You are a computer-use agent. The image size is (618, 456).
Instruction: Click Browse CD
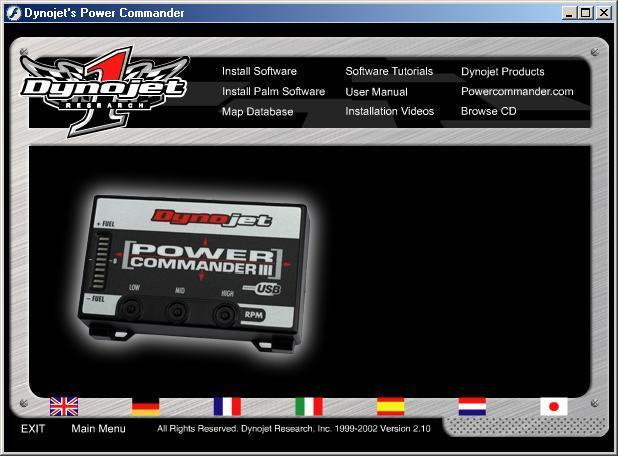point(488,111)
